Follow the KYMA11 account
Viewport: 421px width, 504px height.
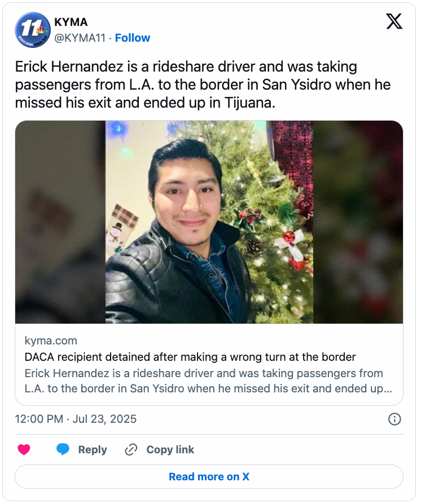(132, 38)
